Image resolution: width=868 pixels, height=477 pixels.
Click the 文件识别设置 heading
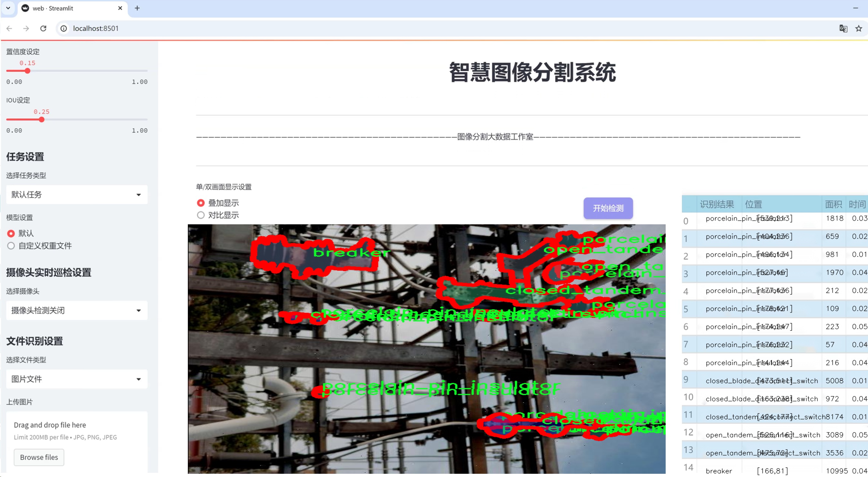coord(35,341)
